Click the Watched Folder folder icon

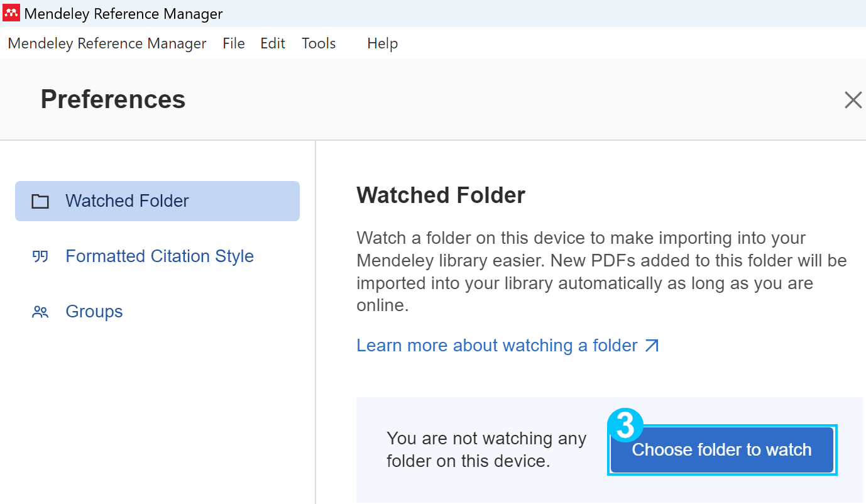[x=40, y=201]
